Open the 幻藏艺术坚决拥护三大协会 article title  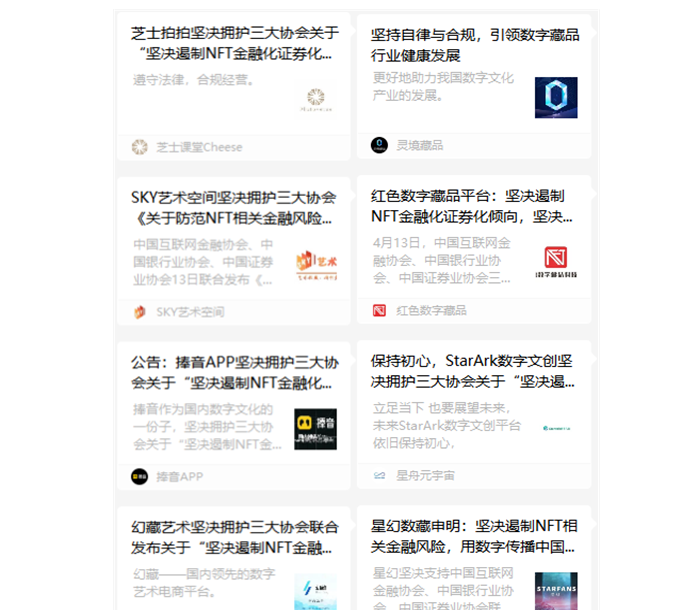coord(234,537)
